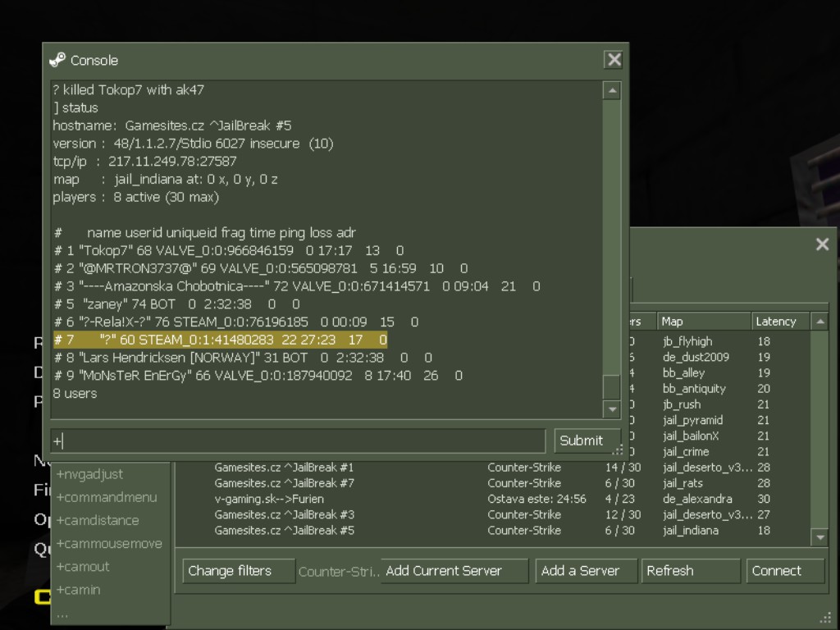Click the version line in console output
Viewport: 840px width, 630px height.
(193, 144)
